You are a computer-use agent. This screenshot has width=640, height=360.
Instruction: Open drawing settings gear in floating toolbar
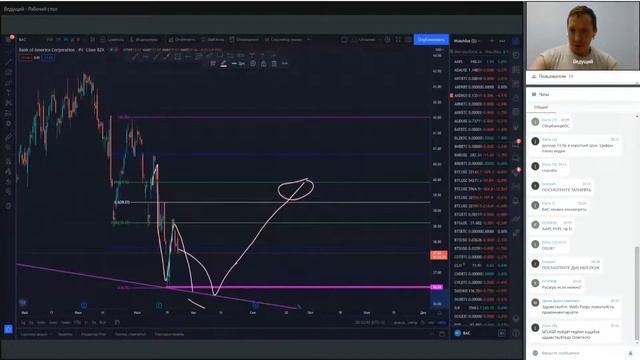pyautogui.click(x=253, y=64)
